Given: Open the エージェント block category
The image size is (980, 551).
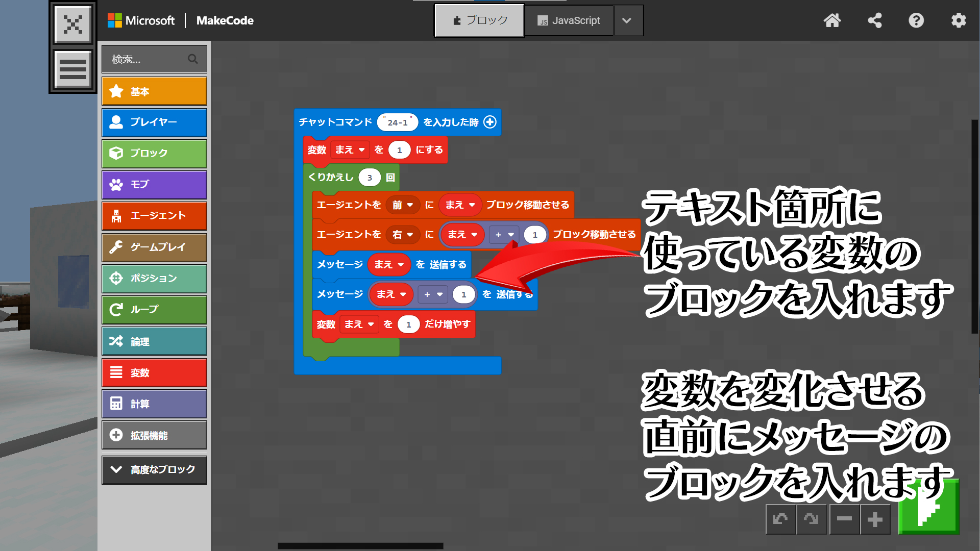Looking at the screenshot, I should pyautogui.click(x=154, y=216).
